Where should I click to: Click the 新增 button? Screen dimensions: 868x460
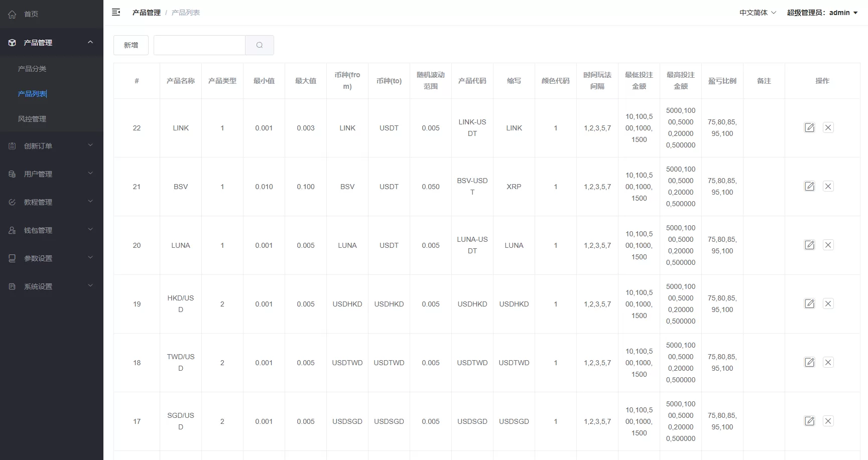[x=131, y=45]
